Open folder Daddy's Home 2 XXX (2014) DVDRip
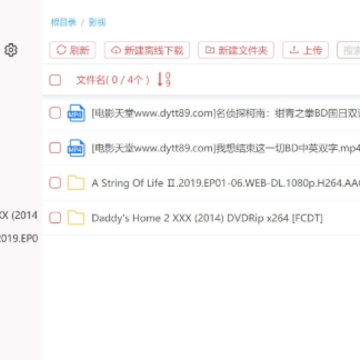 coord(207,218)
